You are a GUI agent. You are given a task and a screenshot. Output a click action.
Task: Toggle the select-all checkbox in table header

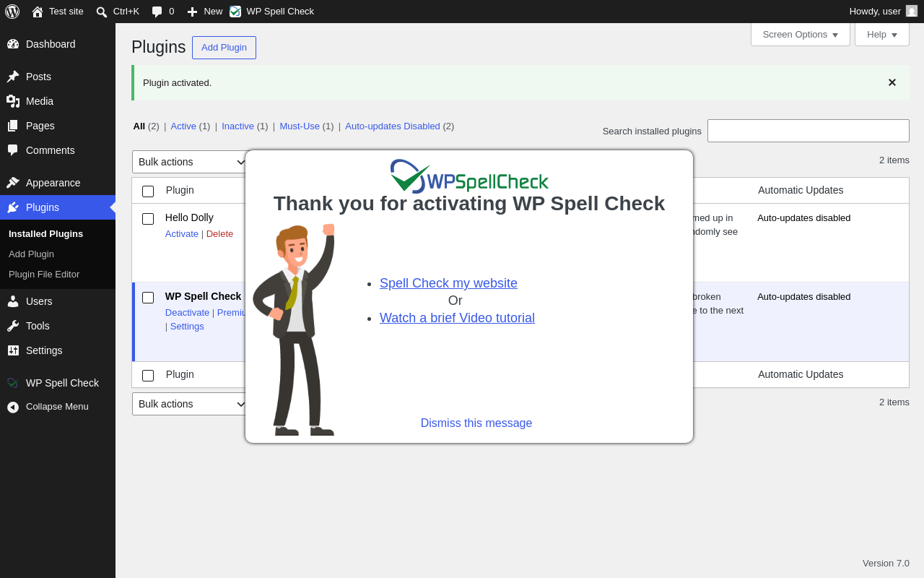pos(148,191)
